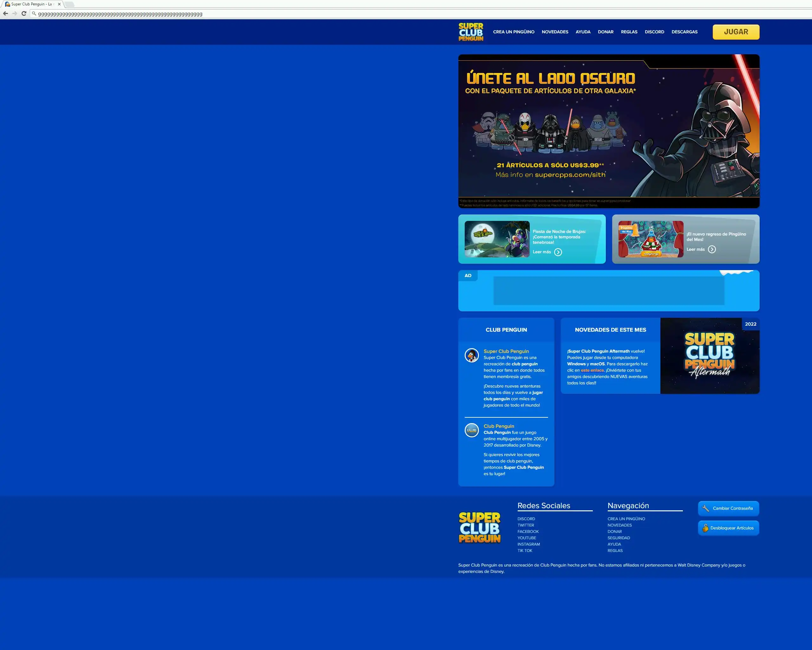Open the NOVEDADES navigation item

pyautogui.click(x=555, y=32)
